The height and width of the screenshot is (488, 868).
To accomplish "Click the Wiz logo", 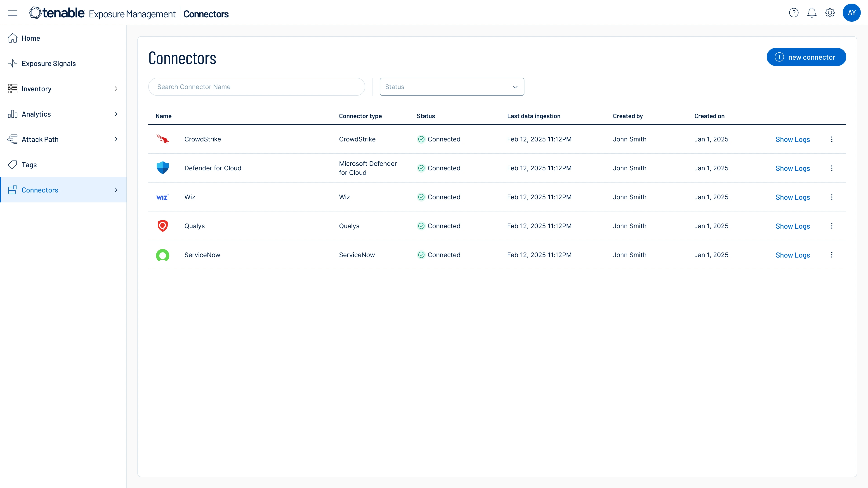I will 163,197.
